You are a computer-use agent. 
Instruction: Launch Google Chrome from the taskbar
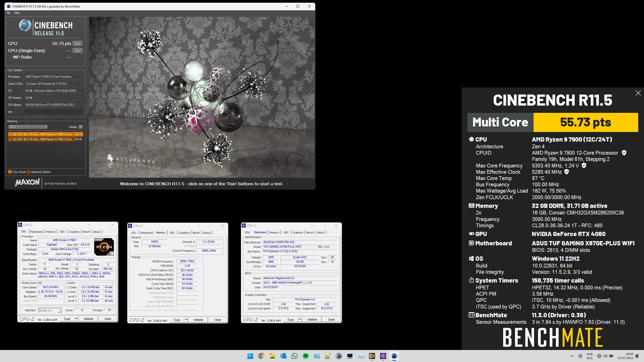tap(261, 356)
